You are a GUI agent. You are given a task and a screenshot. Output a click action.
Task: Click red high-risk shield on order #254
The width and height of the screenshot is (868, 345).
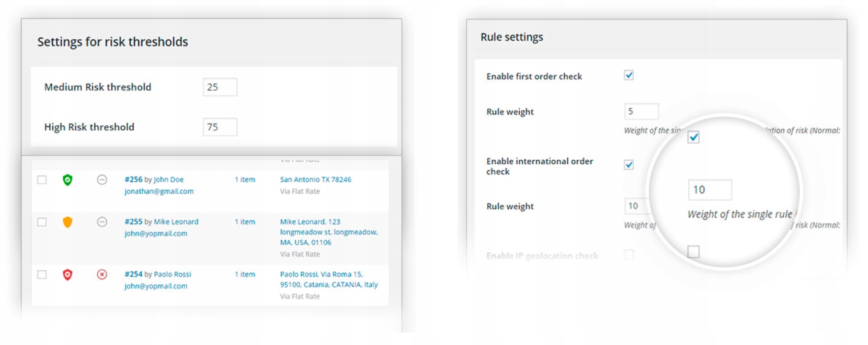point(68,275)
